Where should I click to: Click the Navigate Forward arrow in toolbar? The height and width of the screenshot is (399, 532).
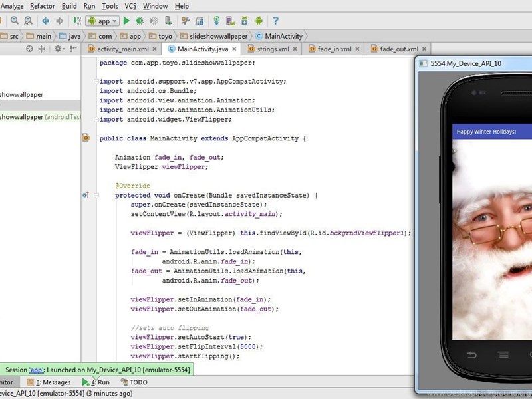point(60,21)
